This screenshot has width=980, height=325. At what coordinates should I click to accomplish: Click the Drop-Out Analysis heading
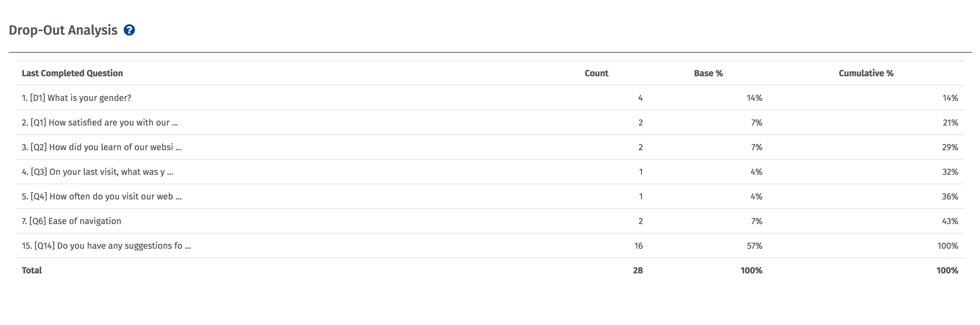click(x=63, y=30)
